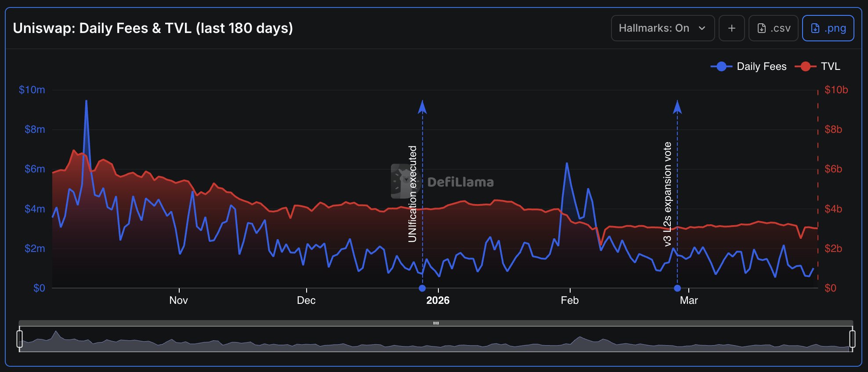Click the $0 label on the right axis

830,288
